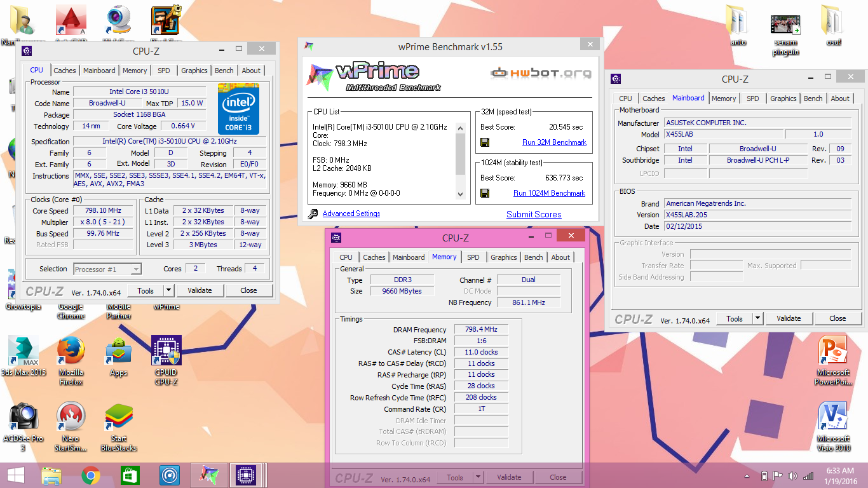Open the Apps desktop shortcut
Image resolution: width=868 pixels, height=488 pixels.
119,357
